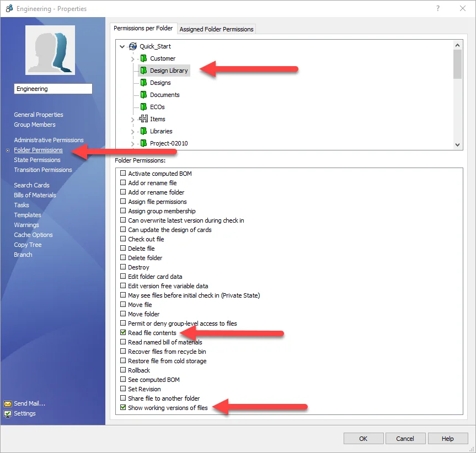Viewport: 476px width, 453px height.
Task: Uncheck Show working versions of files
Action: (123, 407)
